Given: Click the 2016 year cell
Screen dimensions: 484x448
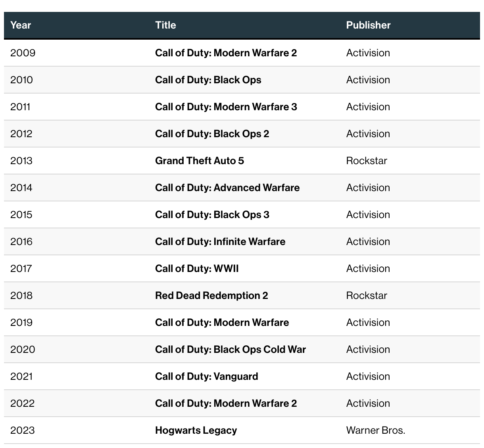Looking at the screenshot, I should 21,241.
